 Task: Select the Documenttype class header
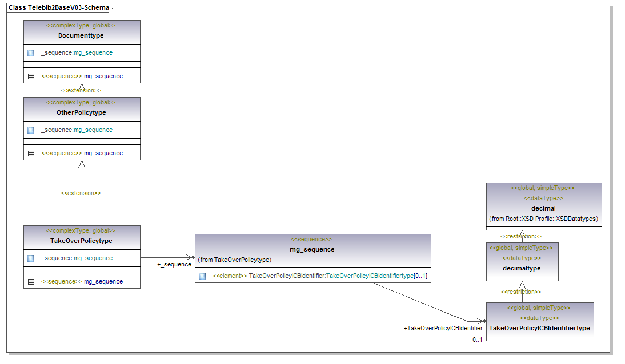[x=81, y=35]
